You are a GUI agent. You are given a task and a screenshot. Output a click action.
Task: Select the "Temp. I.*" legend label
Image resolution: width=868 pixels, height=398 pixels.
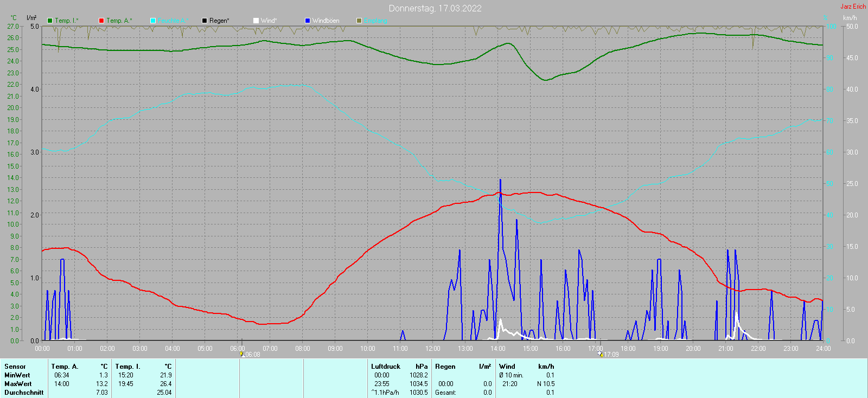tap(67, 21)
